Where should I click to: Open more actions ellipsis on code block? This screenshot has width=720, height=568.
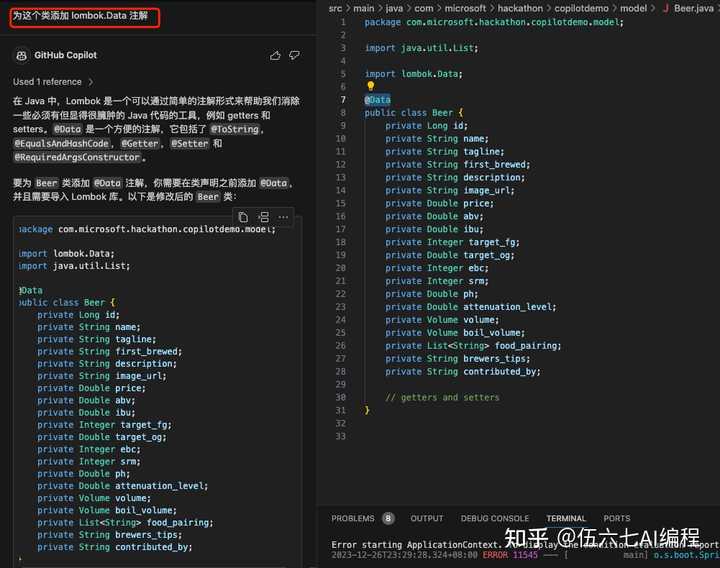(283, 217)
